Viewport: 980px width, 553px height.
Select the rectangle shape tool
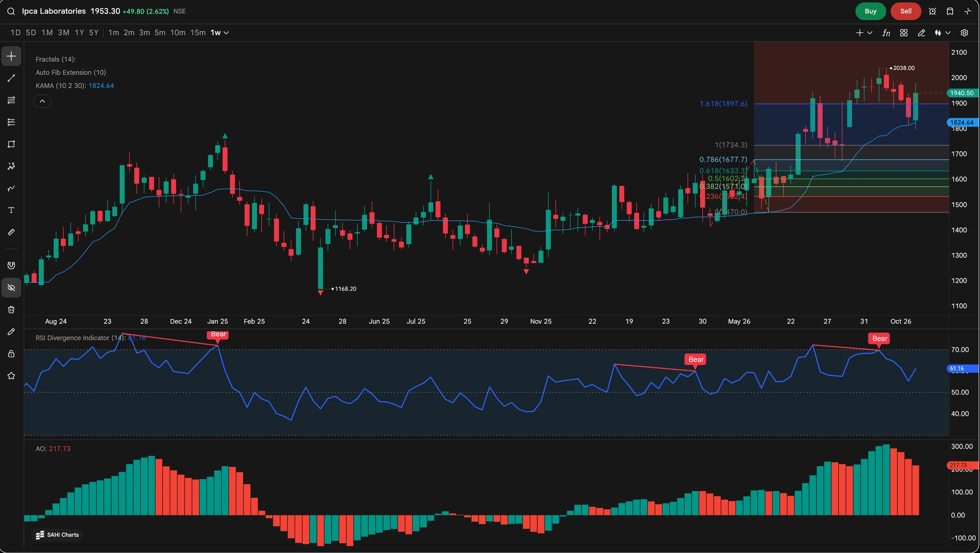click(x=11, y=144)
